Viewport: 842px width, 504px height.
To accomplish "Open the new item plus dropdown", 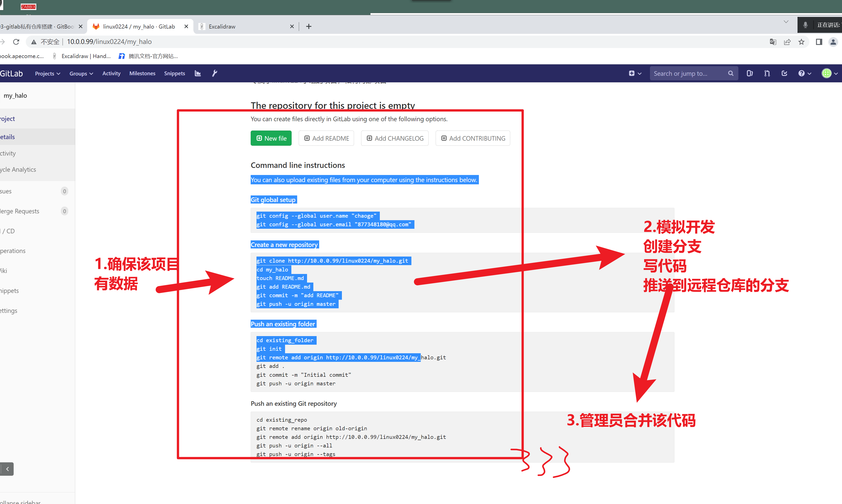I will (x=634, y=73).
